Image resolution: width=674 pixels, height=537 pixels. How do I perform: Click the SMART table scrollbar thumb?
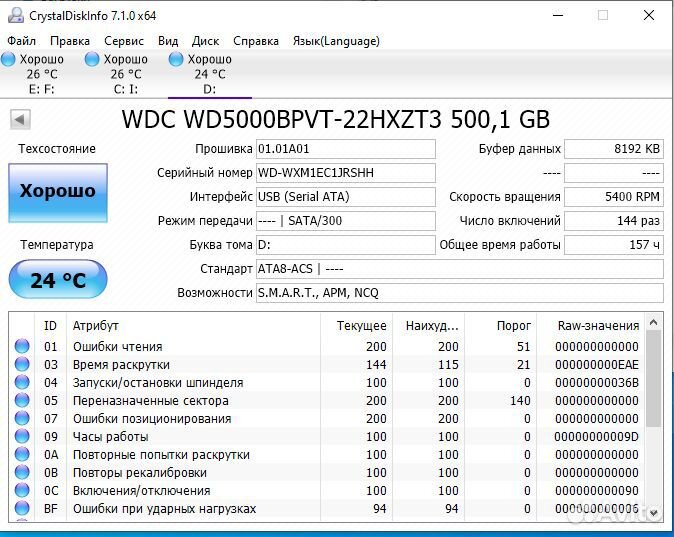tap(653, 379)
